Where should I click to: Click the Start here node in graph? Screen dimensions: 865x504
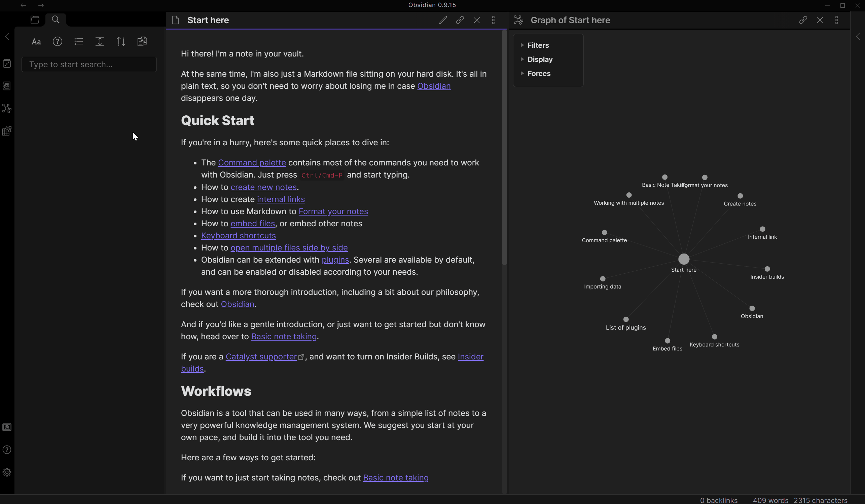pos(684,259)
